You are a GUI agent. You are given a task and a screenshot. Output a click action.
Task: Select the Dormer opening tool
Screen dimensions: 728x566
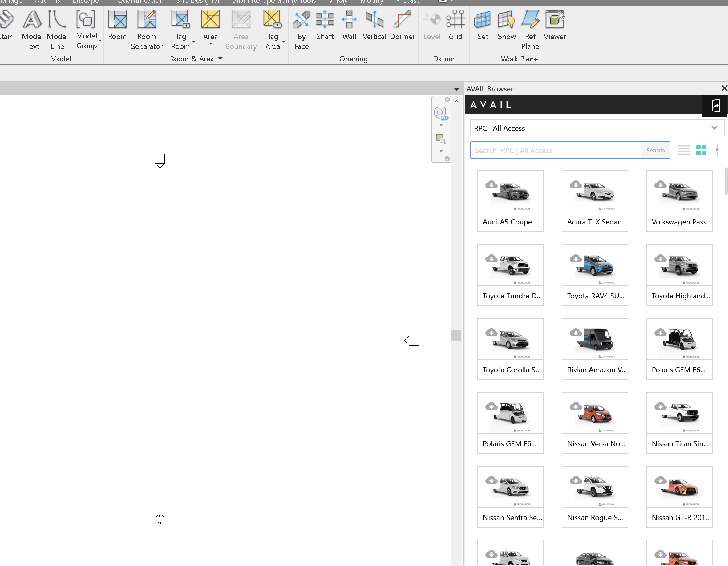402,27
